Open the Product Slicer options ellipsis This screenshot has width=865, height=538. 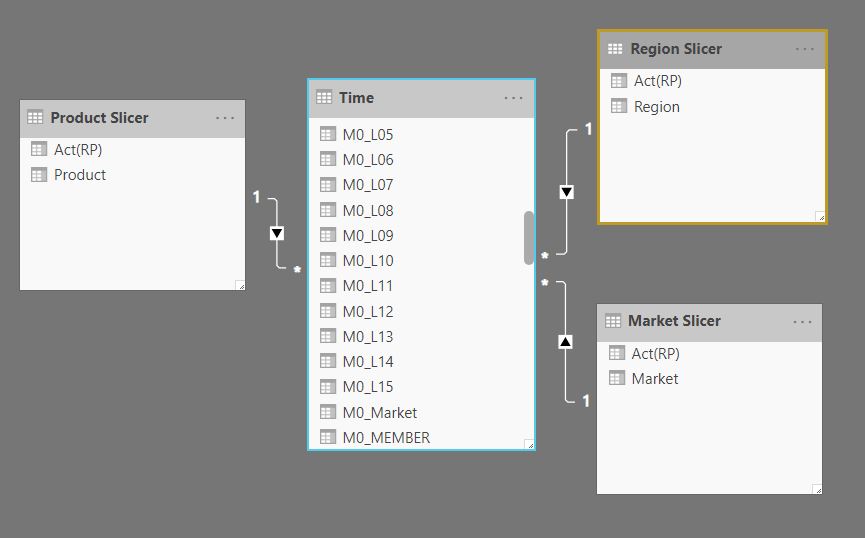click(225, 118)
